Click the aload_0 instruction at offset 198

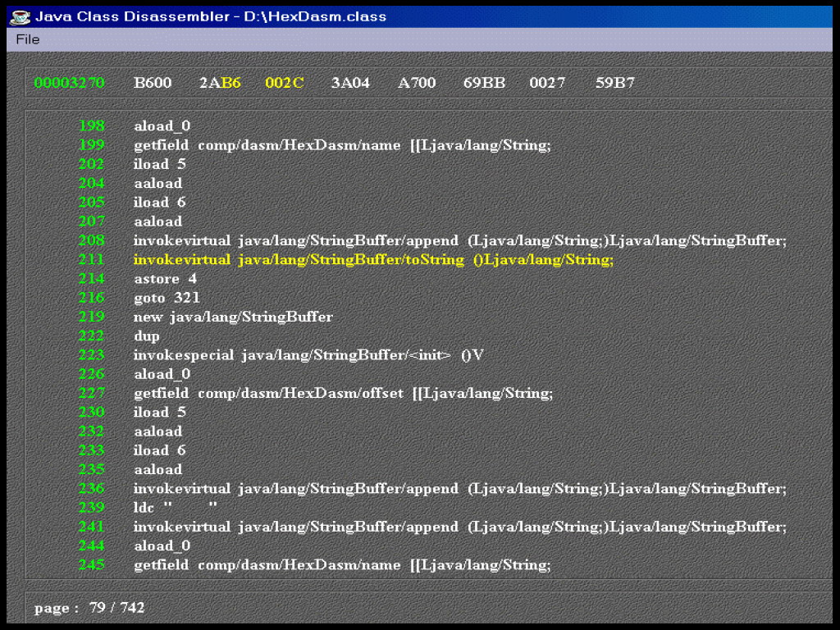[x=162, y=126]
